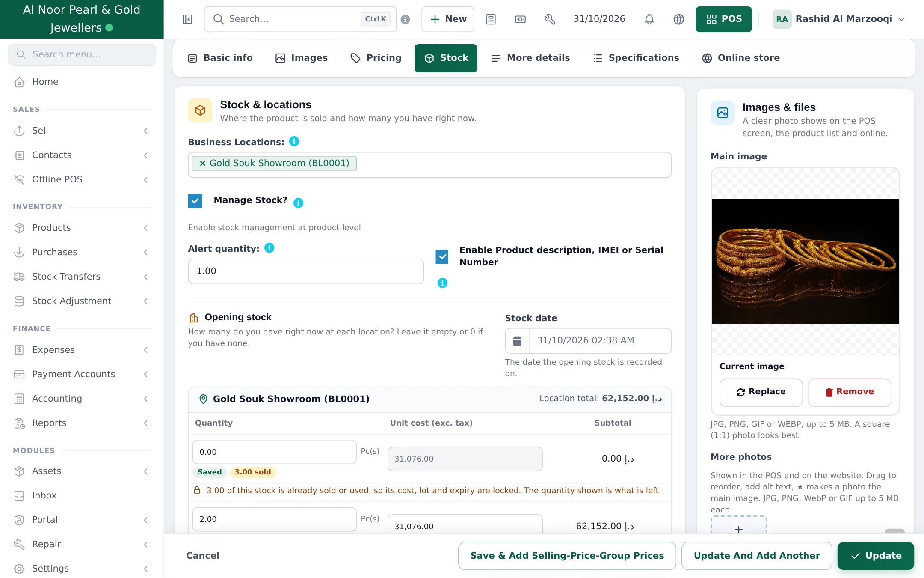Click Save & Add Selling-Price-Group Prices
This screenshot has width=924, height=578.
click(567, 556)
